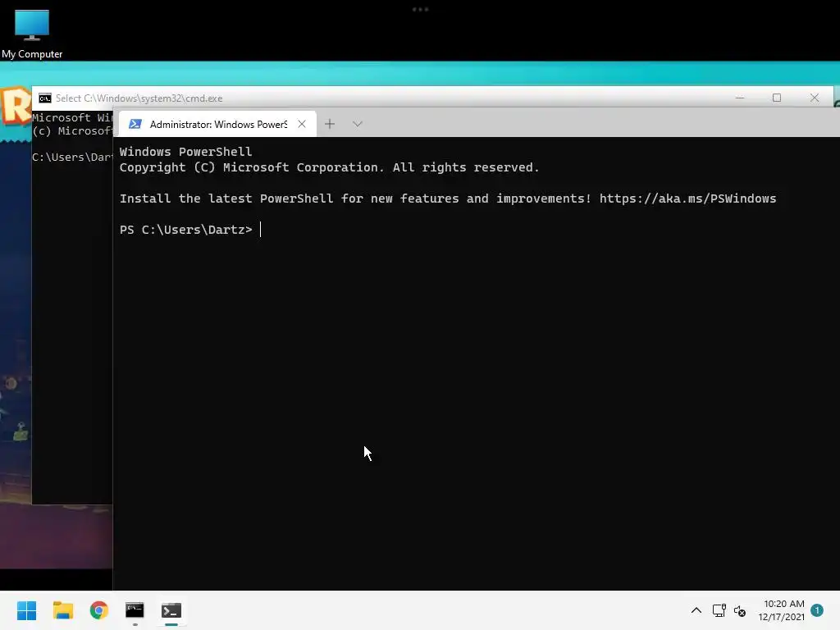840x630 pixels.
Task: Open the My Computer desktop icon
Action: pos(32,33)
